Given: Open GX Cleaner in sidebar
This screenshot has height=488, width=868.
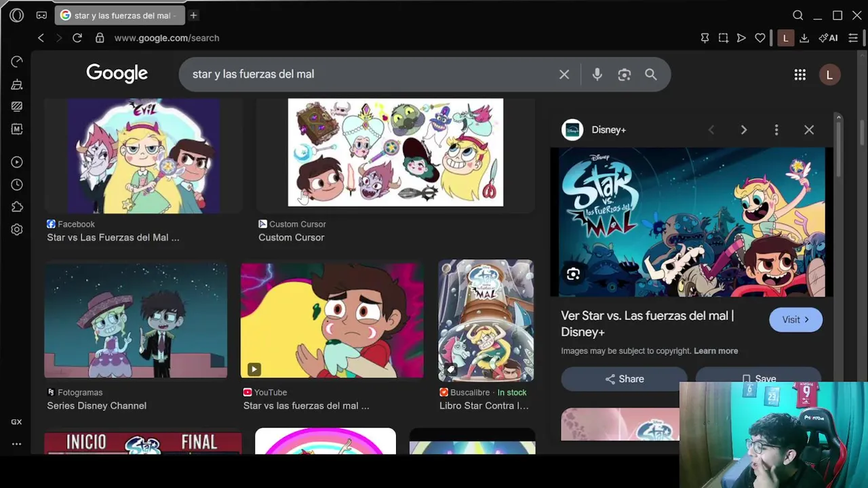Looking at the screenshot, I should (17, 84).
